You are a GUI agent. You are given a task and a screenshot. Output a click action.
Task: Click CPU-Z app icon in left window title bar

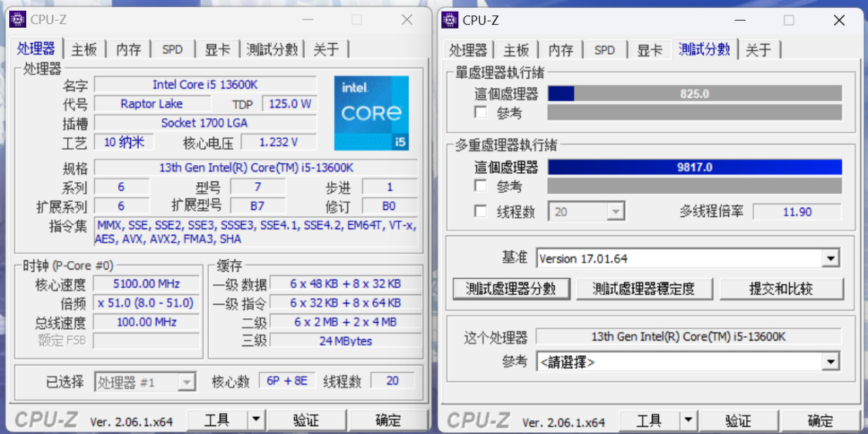coord(18,21)
